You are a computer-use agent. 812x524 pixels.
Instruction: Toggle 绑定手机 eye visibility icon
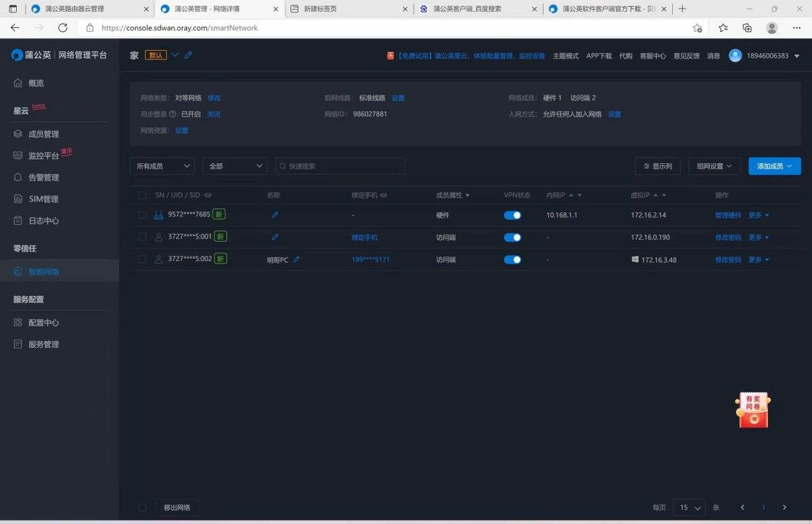384,195
